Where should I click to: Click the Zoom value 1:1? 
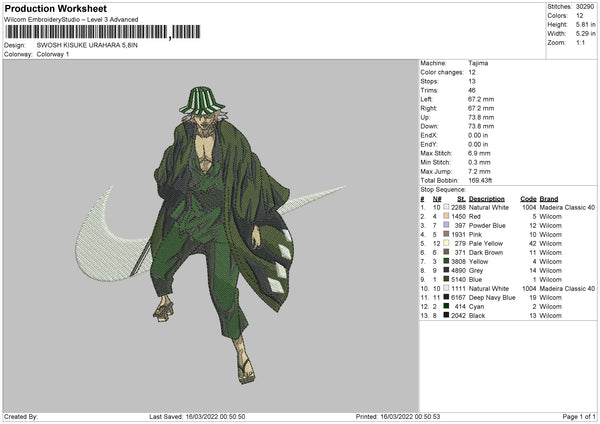tap(580, 42)
